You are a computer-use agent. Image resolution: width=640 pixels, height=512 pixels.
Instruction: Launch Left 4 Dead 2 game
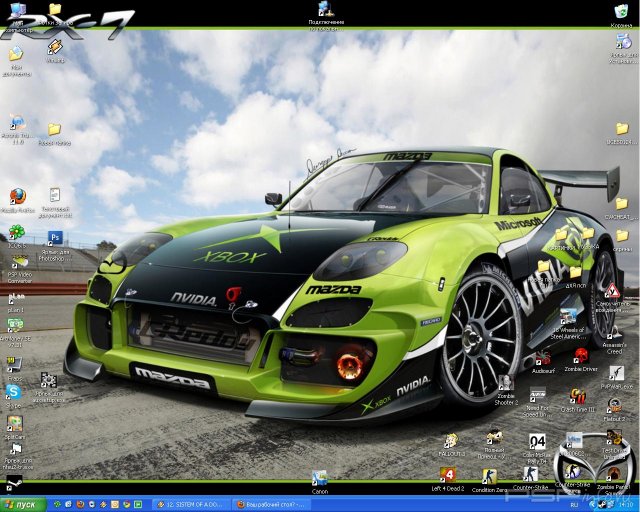pyautogui.click(x=448, y=475)
